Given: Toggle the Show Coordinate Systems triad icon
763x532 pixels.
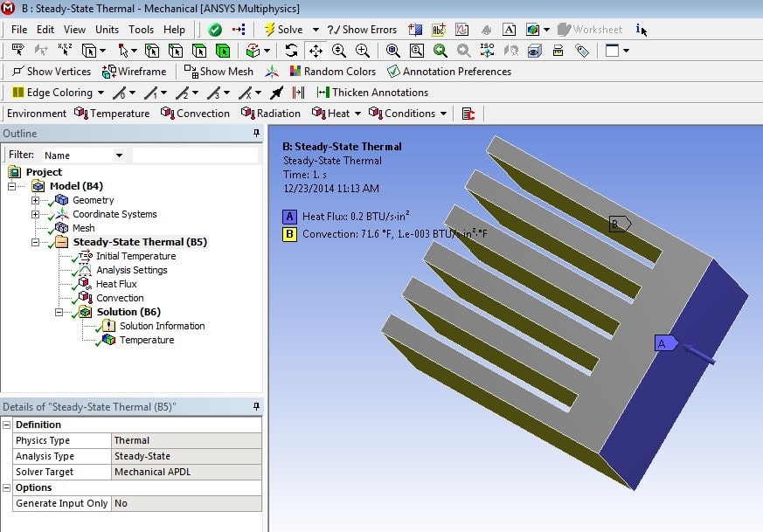Looking at the screenshot, I should click(x=272, y=72).
